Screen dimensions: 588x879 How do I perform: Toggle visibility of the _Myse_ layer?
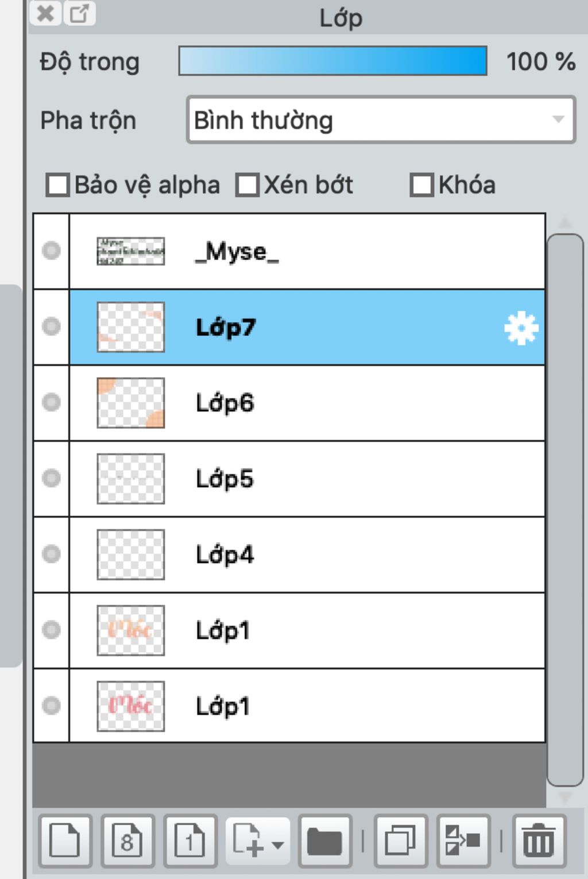tap(51, 250)
